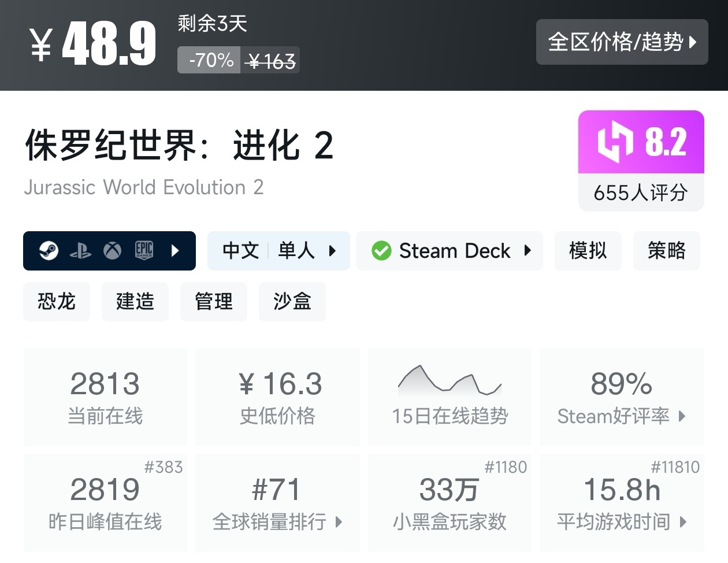Click the purple Heybox 8.2 rating badge

(641, 142)
